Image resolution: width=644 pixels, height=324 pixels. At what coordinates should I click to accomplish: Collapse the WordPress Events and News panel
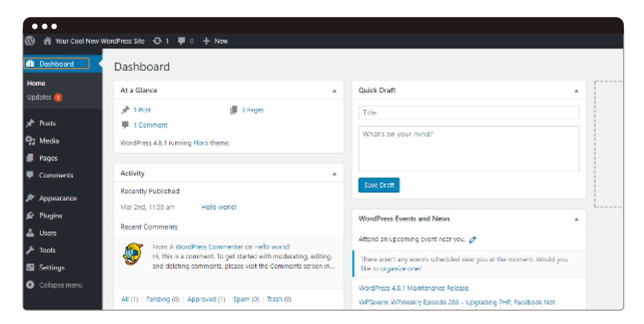tap(576, 219)
